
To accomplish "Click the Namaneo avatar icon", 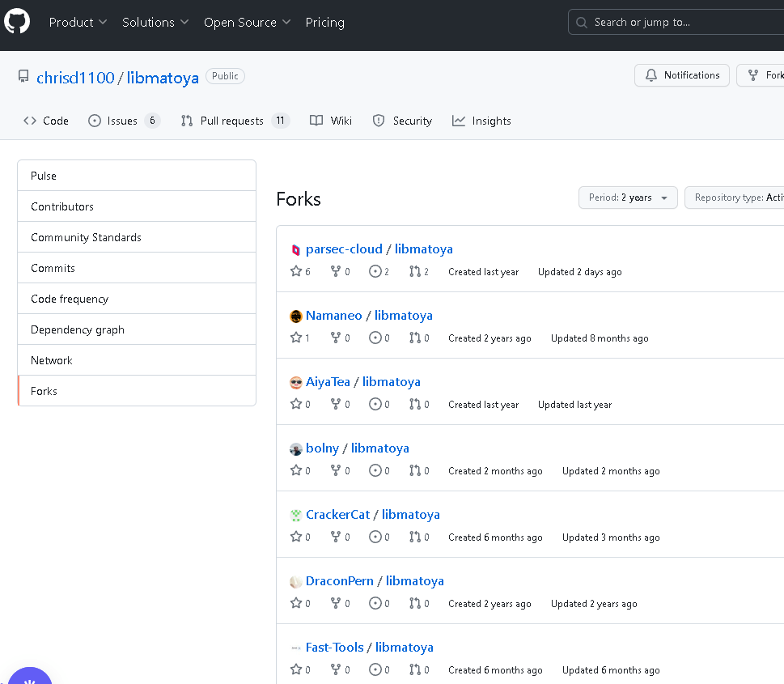I will (296, 317).
